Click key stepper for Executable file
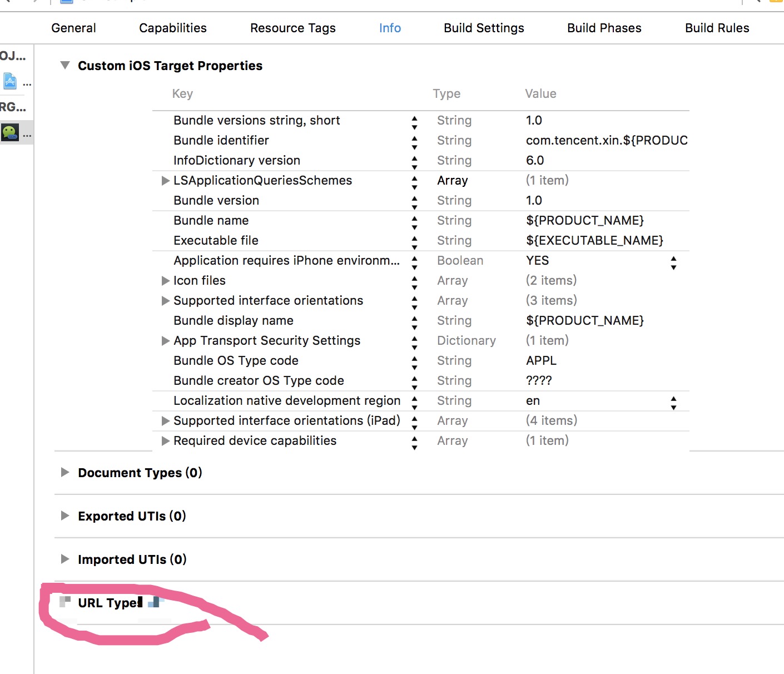The width and height of the screenshot is (784, 674). point(414,242)
